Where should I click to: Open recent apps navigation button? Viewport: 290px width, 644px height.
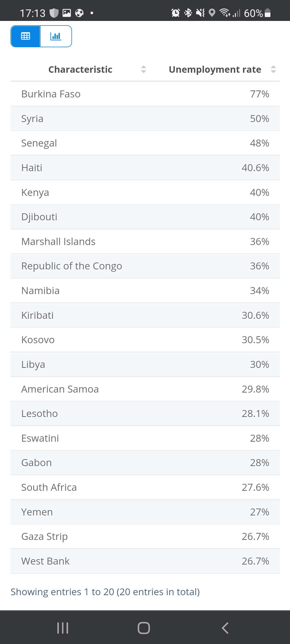[63, 628]
